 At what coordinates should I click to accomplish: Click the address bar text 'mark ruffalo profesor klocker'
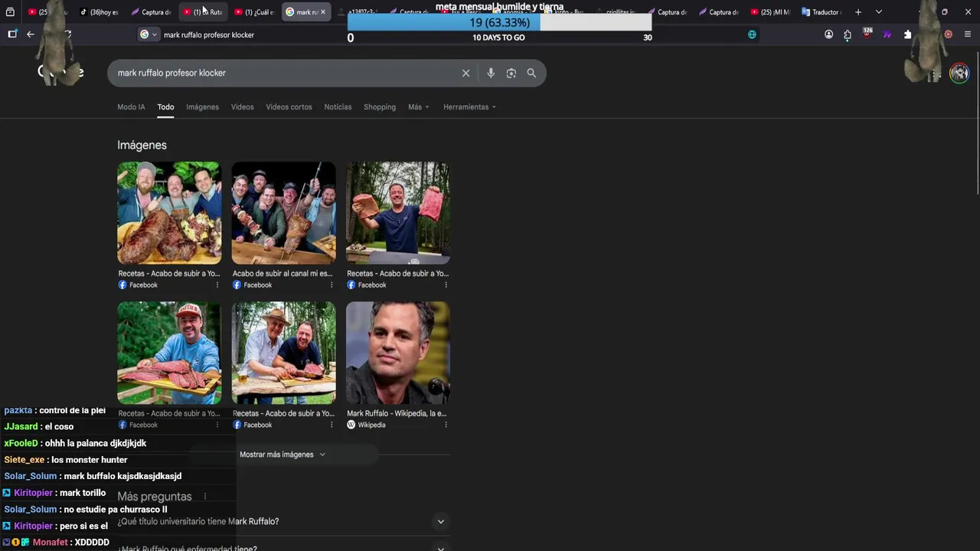[209, 34]
